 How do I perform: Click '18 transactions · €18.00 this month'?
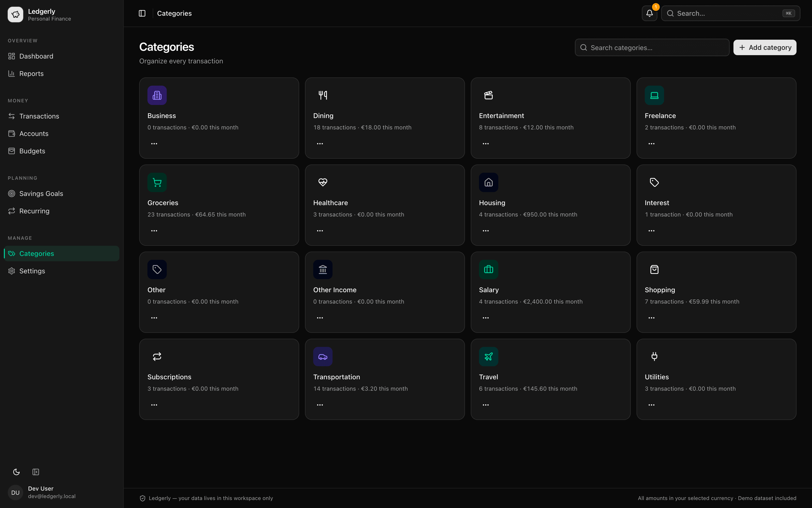[362, 127]
